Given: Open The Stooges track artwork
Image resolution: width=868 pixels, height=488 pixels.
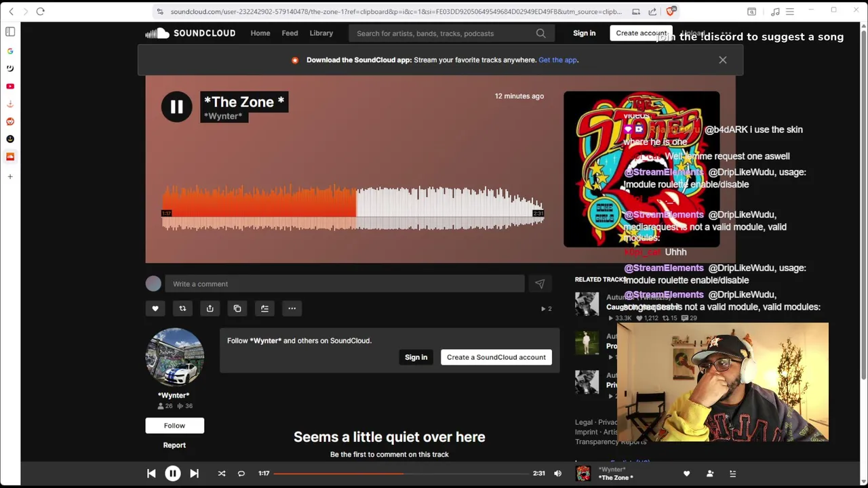Looking at the screenshot, I should (x=642, y=169).
